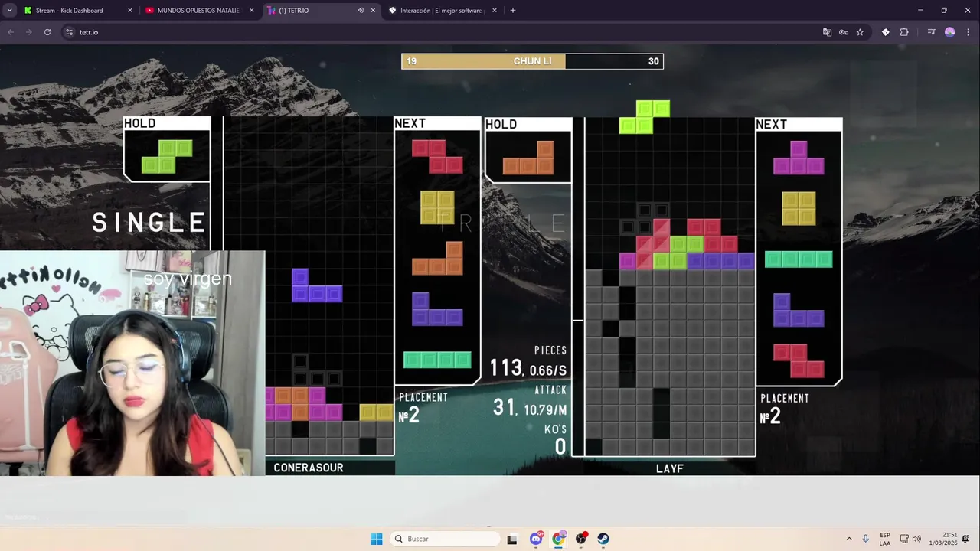980x551 pixels.
Task: Open the diamond-shaped browser extension
Action: (886, 32)
